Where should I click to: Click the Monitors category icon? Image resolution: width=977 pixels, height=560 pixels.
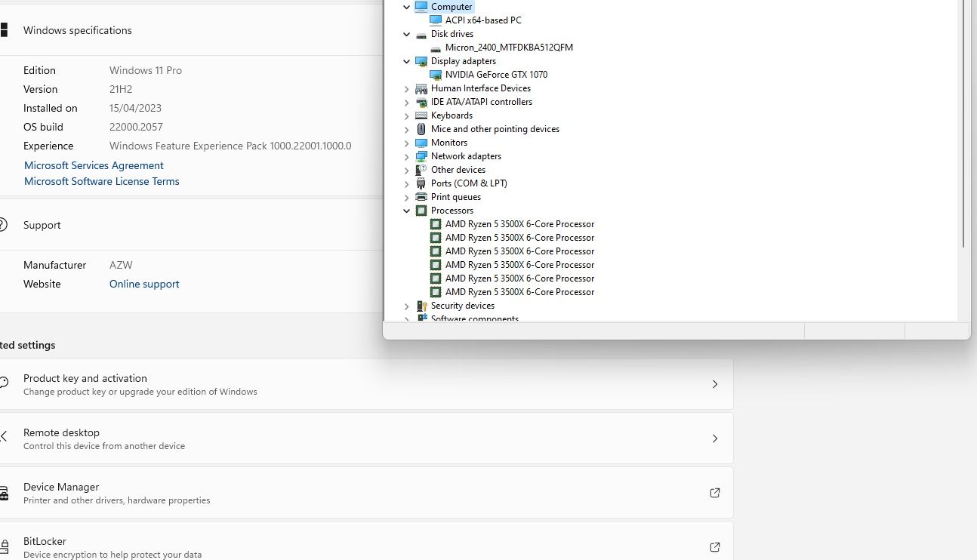pyautogui.click(x=421, y=143)
